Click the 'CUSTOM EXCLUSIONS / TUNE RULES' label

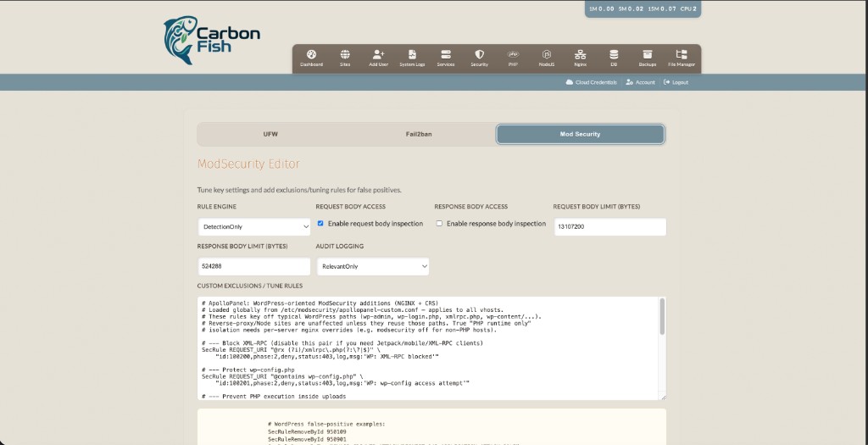click(x=250, y=286)
